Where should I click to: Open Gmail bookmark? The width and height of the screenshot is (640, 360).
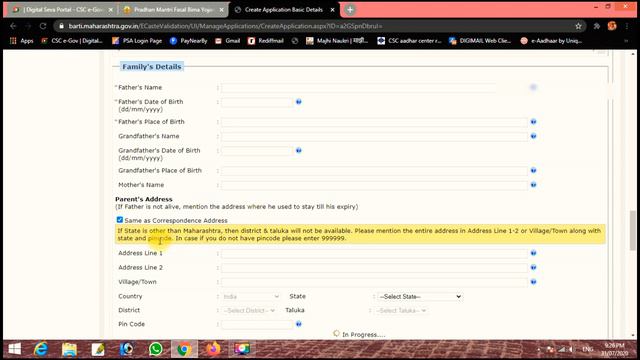pyautogui.click(x=228, y=40)
